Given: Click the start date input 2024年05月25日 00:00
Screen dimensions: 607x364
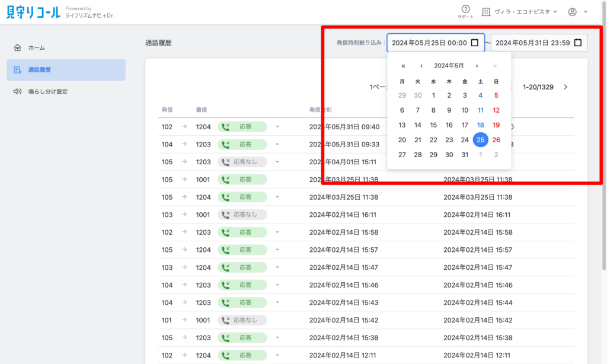Looking at the screenshot, I should (436, 43).
